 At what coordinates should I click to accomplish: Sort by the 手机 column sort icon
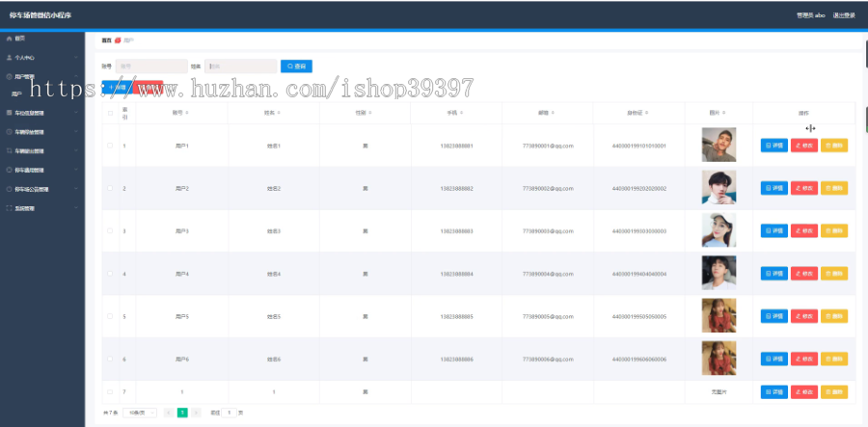(x=461, y=113)
